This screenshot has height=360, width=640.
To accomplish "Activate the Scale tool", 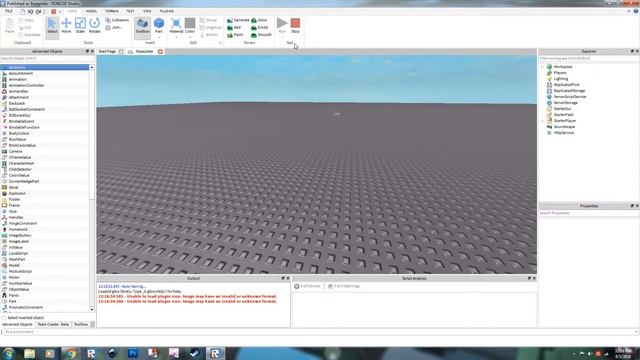I will [80, 25].
